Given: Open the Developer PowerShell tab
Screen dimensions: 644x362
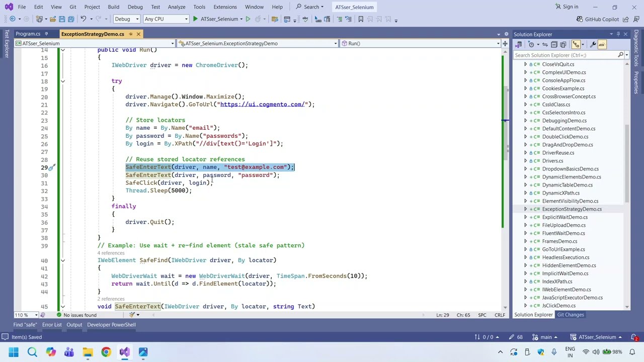Looking at the screenshot, I should (111, 325).
